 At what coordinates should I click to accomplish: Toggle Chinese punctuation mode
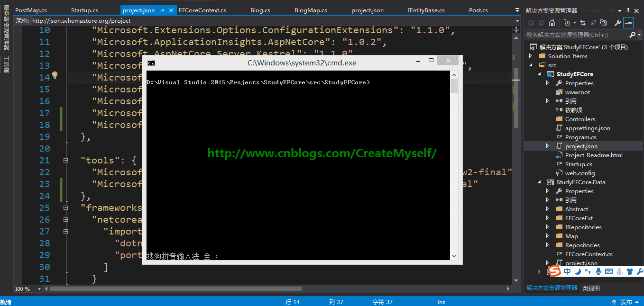pos(588,271)
